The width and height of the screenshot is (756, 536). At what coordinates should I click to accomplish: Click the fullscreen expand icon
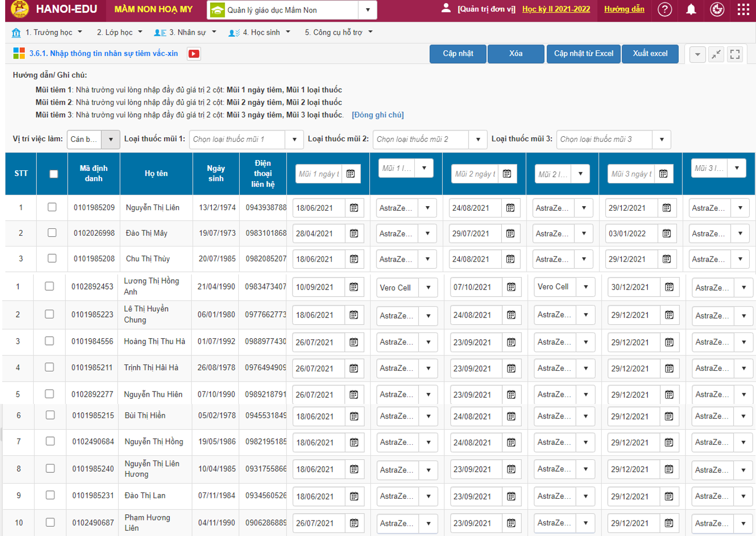[735, 54]
